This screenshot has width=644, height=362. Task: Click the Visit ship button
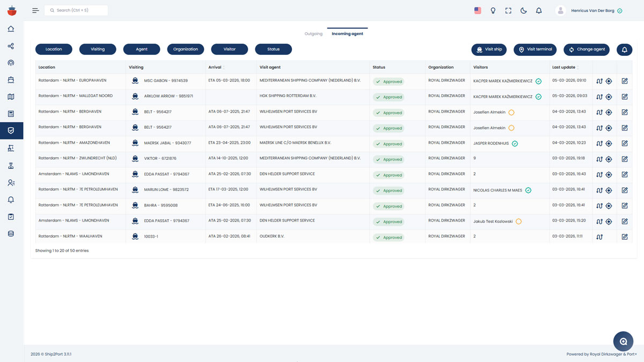tap(489, 49)
